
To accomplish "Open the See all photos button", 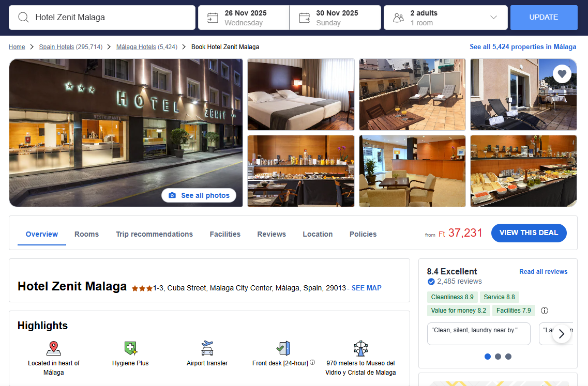I will pos(199,195).
